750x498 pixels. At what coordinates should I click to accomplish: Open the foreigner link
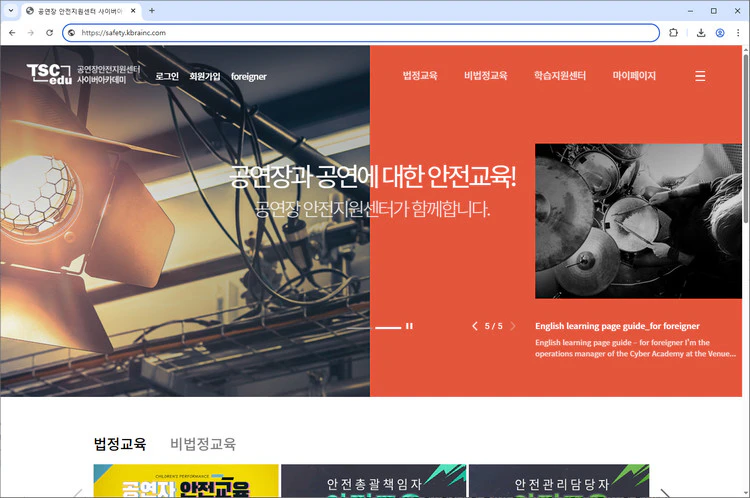pos(249,77)
